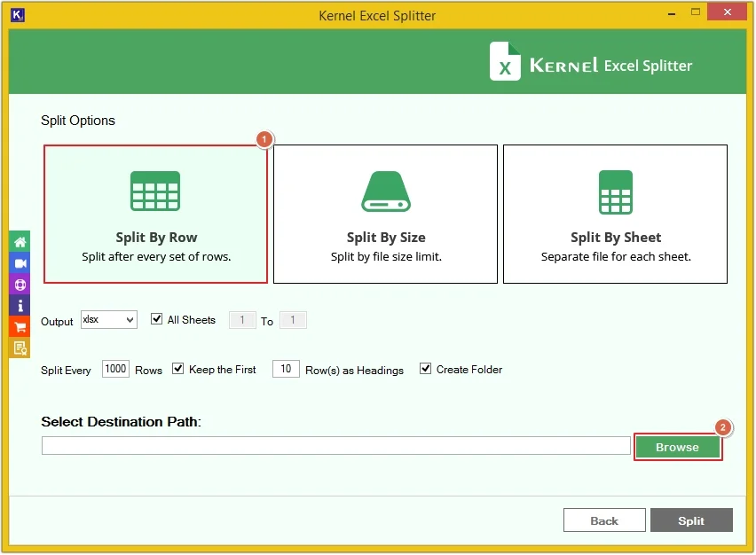Open the Output format xlsx dropdown
Screen dimensions: 756x555
[x=109, y=320]
